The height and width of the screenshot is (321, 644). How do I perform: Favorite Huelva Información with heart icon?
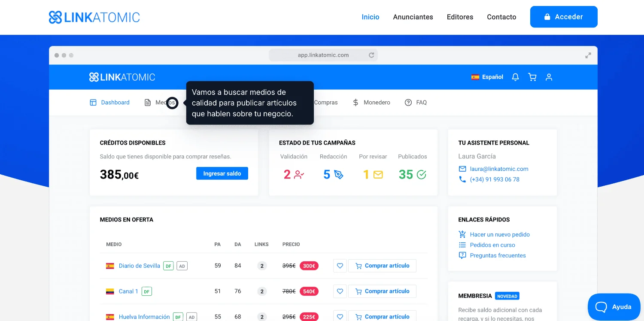[x=340, y=317]
